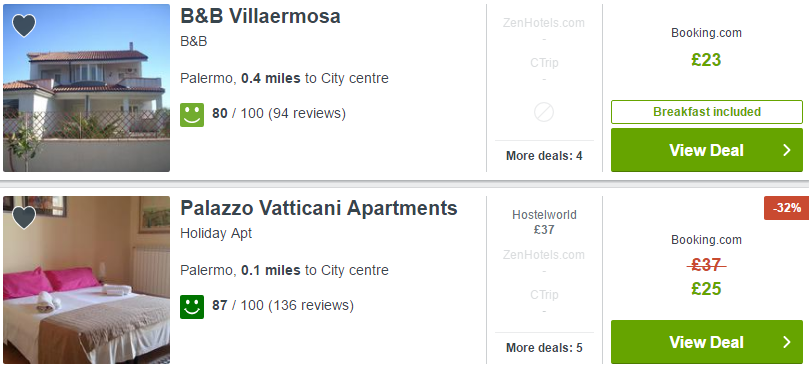The image size is (809, 367).
Task: Open Palazzo Vatticani Apartments title
Action: pyautogui.click(x=319, y=208)
